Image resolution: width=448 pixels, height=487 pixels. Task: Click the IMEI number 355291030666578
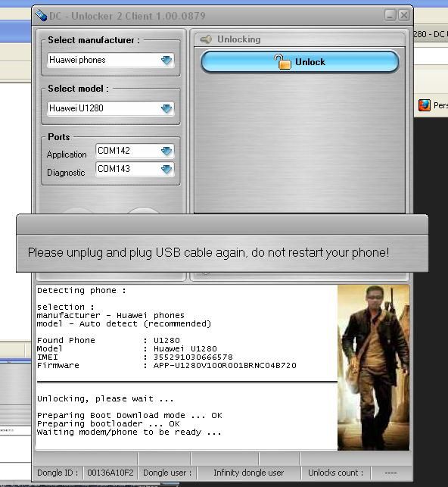(193, 357)
